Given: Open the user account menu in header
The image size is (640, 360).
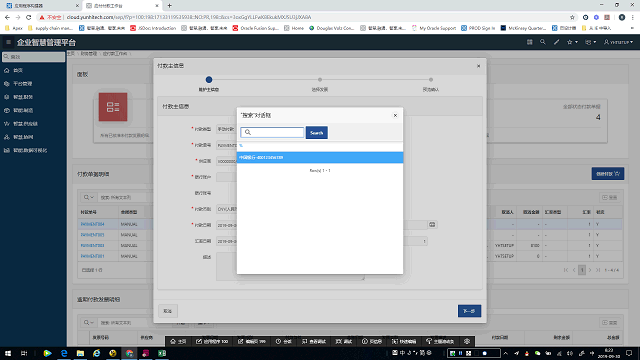Looking at the screenshot, I should (x=618, y=42).
